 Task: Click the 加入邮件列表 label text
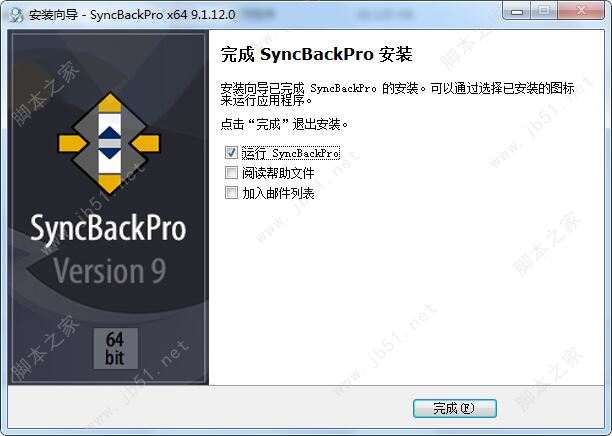(x=278, y=193)
